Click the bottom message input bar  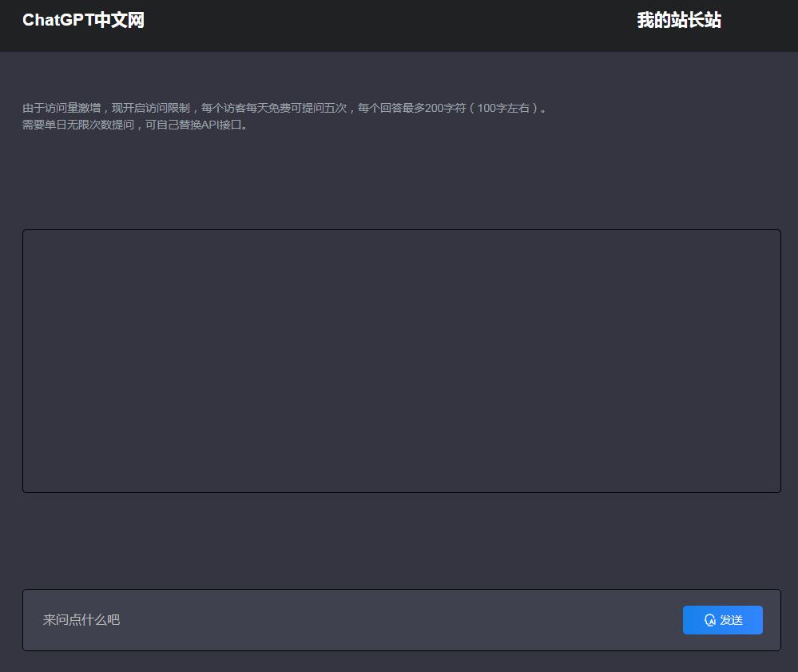320,620
